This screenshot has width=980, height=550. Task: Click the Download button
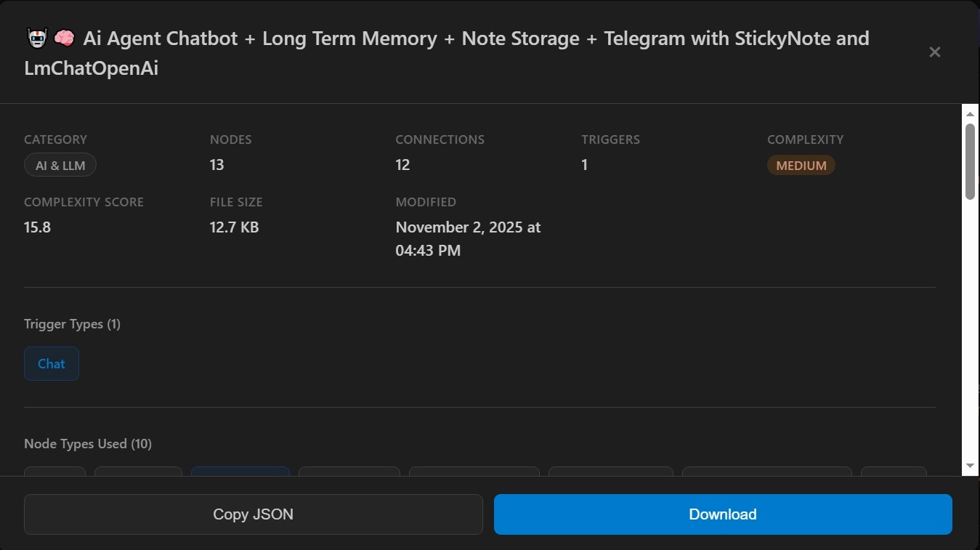click(x=722, y=514)
